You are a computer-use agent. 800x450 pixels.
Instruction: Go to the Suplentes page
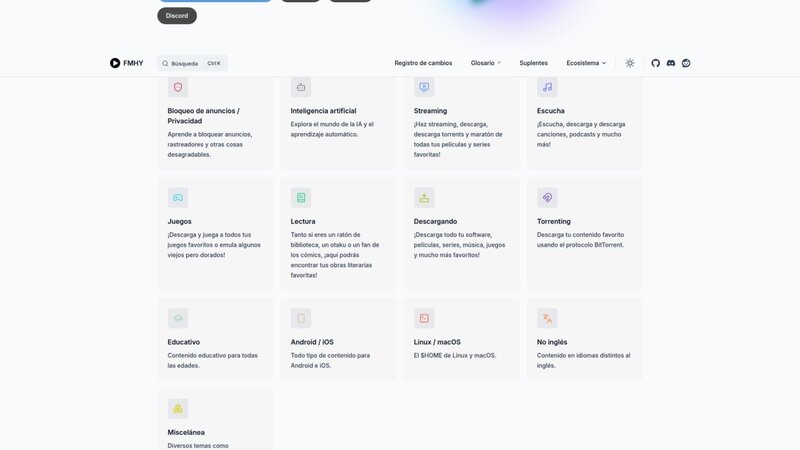click(x=533, y=63)
